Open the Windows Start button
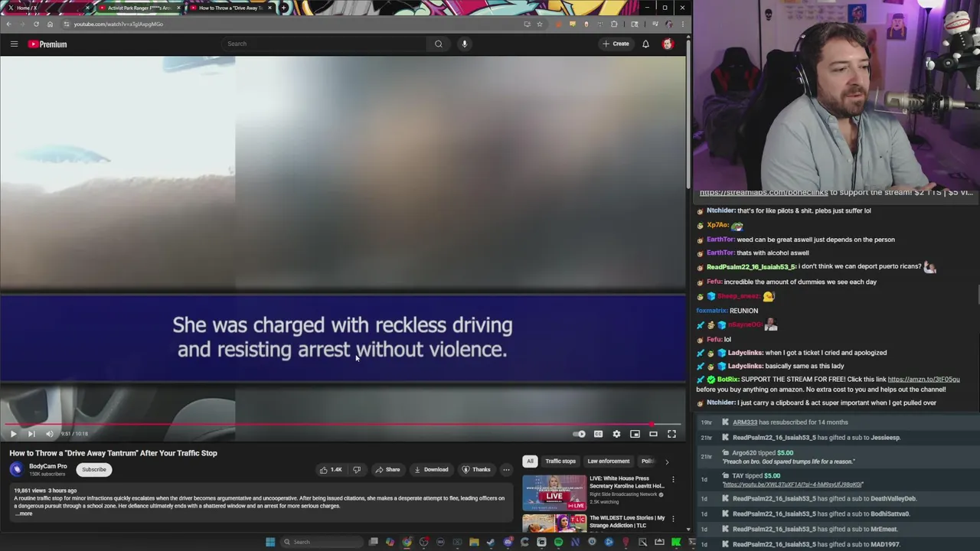This screenshot has width=980, height=551. 270,542
